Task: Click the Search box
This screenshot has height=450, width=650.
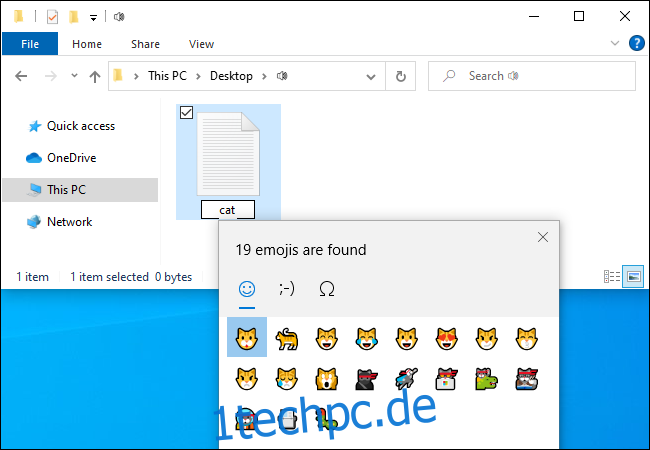Action: 532,76
